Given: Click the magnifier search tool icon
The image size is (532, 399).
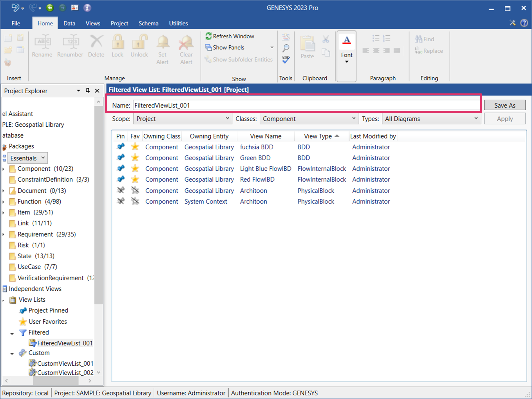Looking at the screenshot, I should [x=286, y=48].
